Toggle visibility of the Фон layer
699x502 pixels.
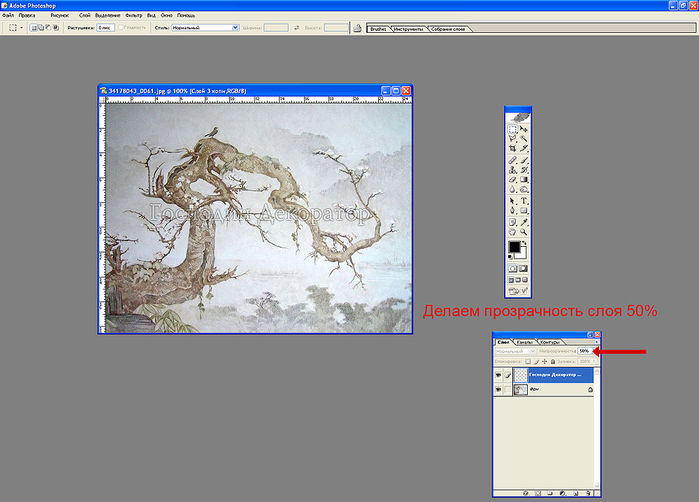click(500, 389)
